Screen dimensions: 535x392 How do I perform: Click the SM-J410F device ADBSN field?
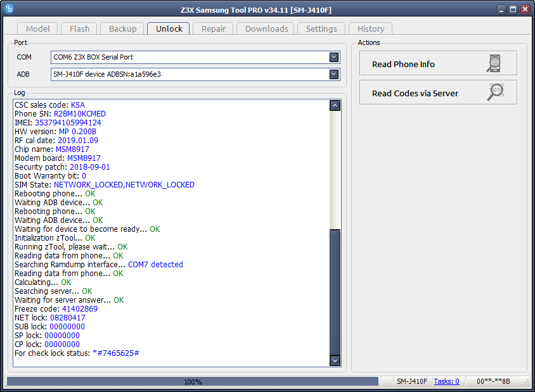[x=195, y=74]
